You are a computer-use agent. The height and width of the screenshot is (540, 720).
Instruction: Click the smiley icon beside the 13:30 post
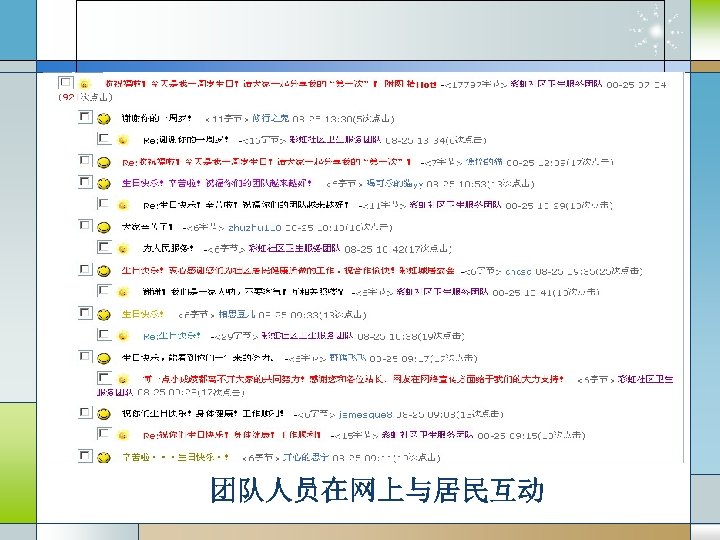(x=104, y=119)
